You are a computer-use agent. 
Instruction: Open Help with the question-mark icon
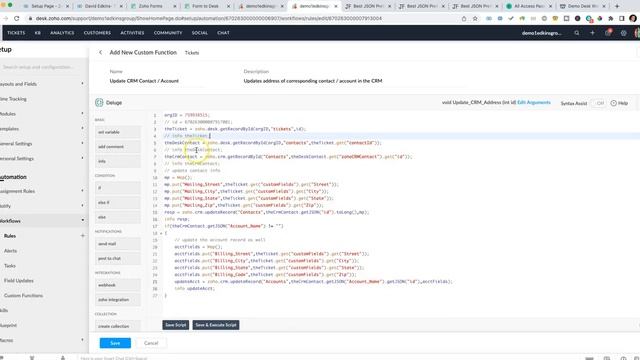pos(613,103)
